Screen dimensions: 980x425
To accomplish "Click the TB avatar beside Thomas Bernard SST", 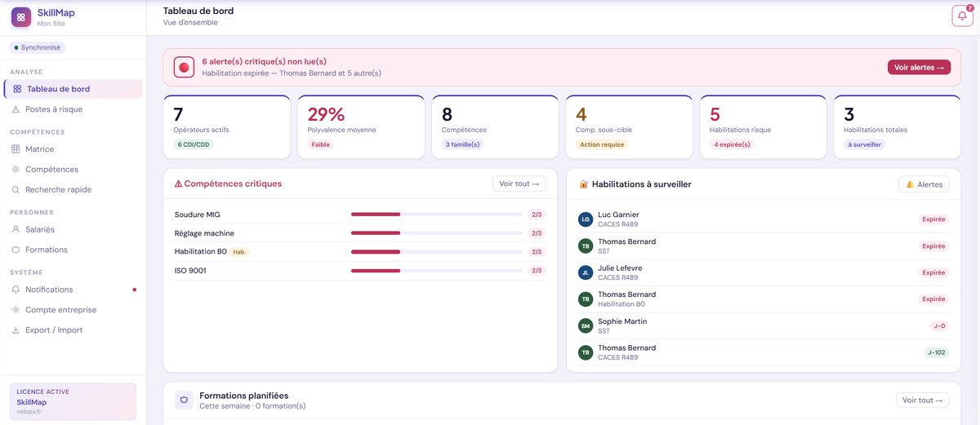I will (x=585, y=246).
